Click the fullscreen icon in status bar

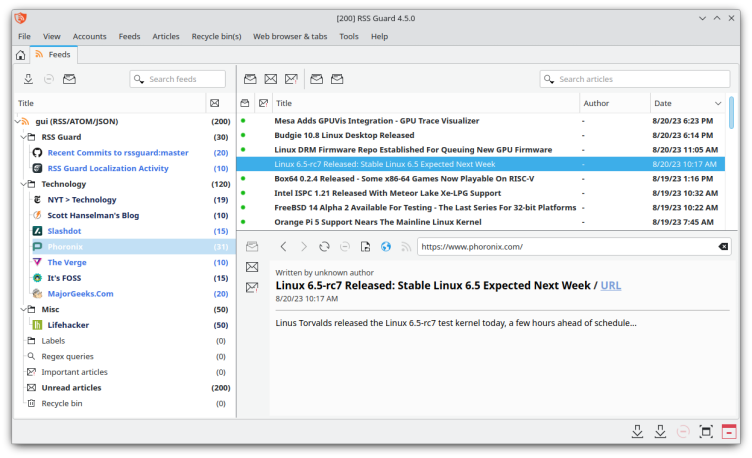(x=706, y=432)
